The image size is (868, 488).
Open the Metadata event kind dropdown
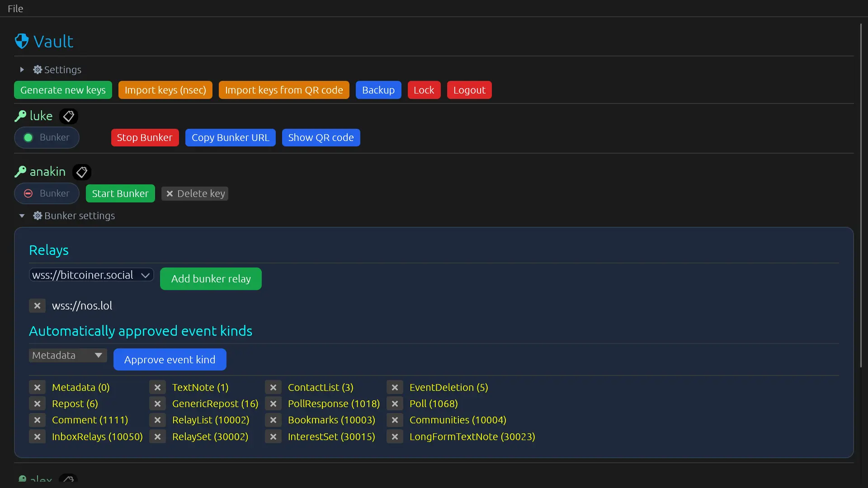pos(68,355)
